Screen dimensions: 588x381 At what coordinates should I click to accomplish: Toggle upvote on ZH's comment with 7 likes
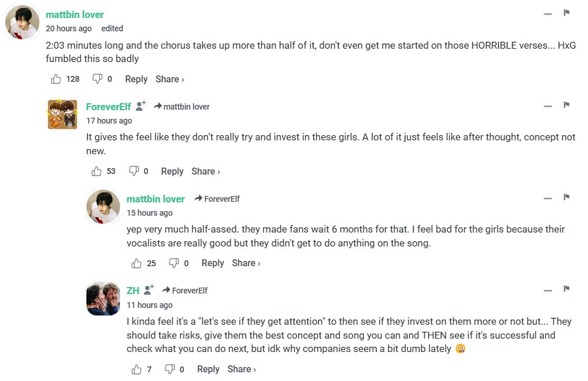pos(137,369)
